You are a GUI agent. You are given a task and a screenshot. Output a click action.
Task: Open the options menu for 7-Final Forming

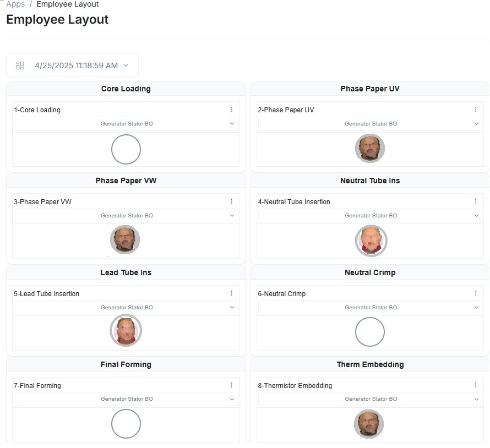pyautogui.click(x=232, y=385)
